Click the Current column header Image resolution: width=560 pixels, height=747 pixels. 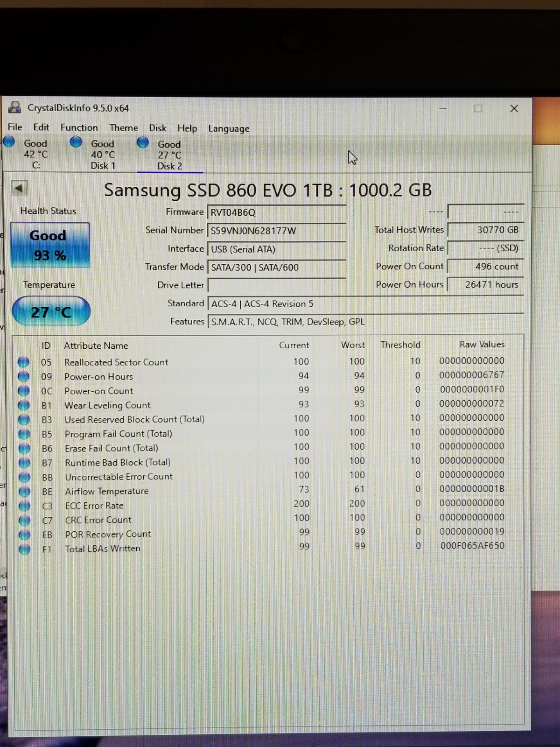pos(294,345)
